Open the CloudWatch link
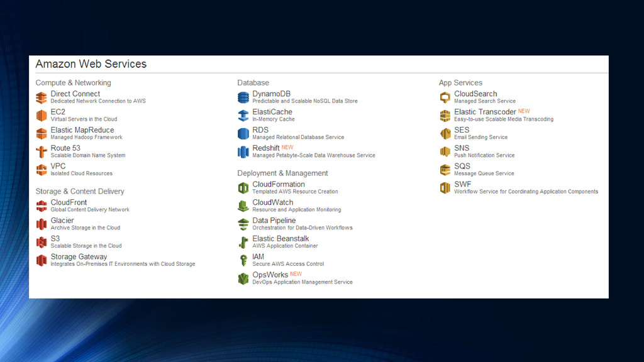The width and height of the screenshot is (644, 362). click(x=273, y=202)
